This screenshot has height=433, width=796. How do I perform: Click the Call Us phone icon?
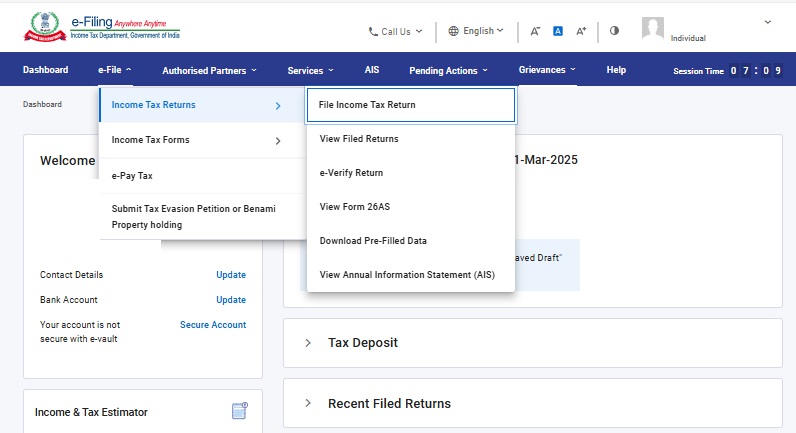[373, 31]
